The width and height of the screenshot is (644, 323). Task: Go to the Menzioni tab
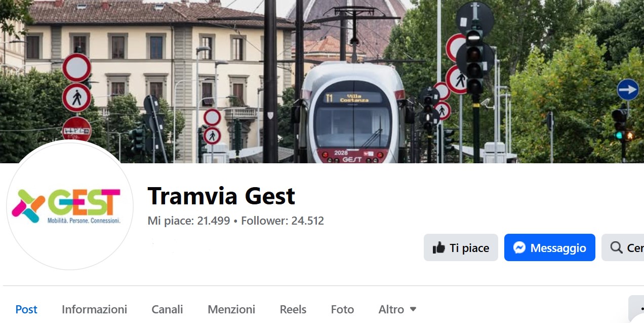point(231,309)
